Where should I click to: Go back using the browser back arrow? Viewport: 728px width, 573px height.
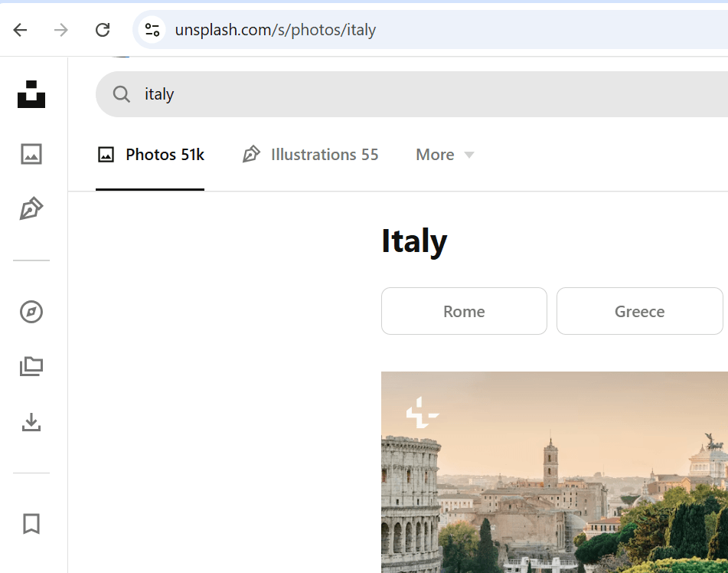(20, 30)
